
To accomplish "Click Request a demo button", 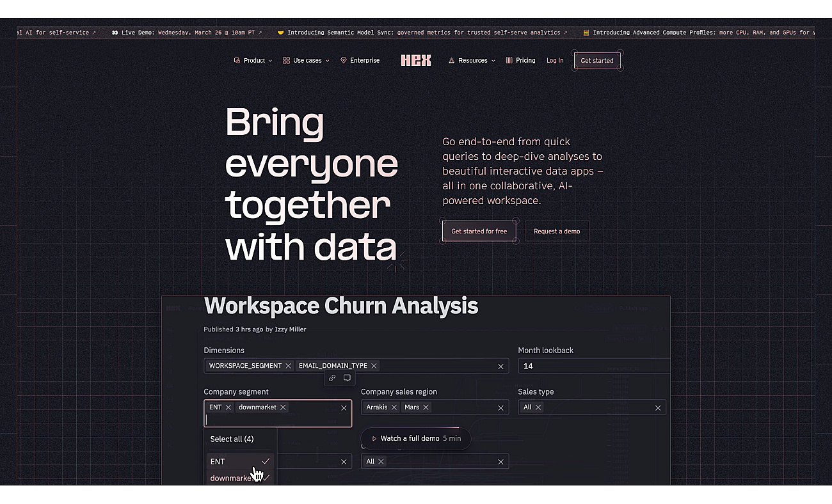I will pyautogui.click(x=557, y=231).
